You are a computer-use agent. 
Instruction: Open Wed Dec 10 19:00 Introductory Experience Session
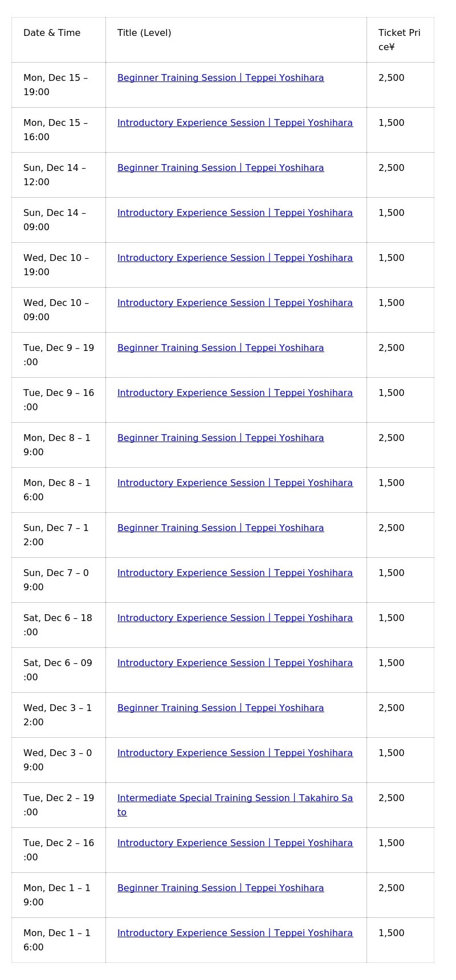[235, 258]
